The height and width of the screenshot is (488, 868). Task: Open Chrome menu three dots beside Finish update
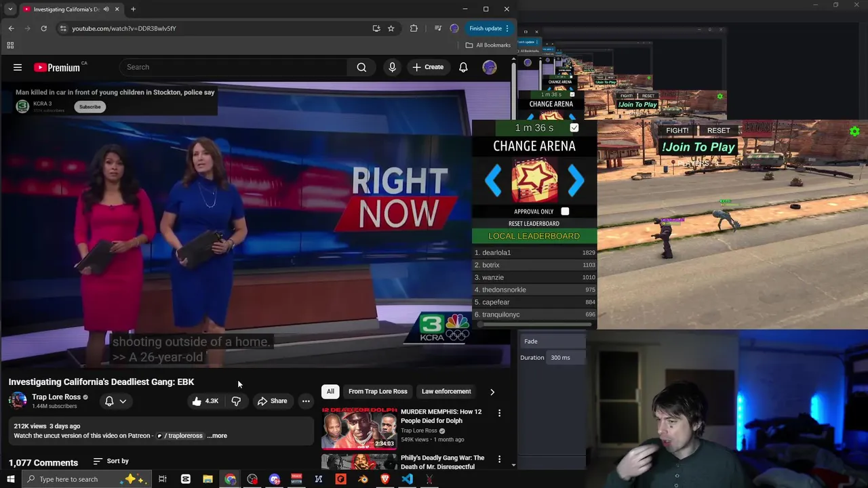(507, 28)
